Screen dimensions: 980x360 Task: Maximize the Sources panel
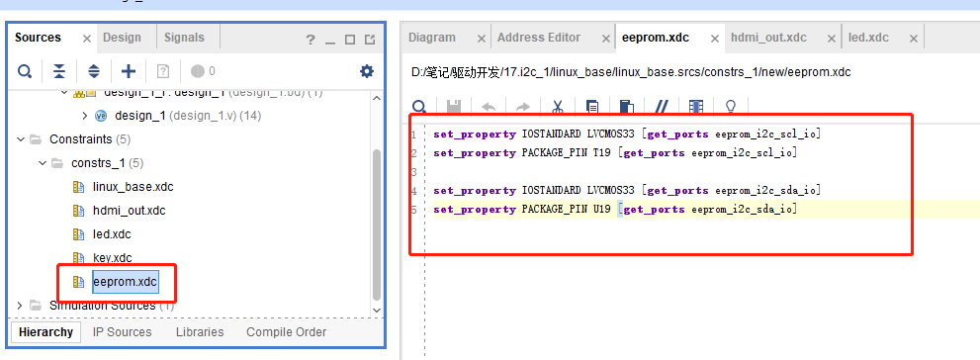pos(350,40)
